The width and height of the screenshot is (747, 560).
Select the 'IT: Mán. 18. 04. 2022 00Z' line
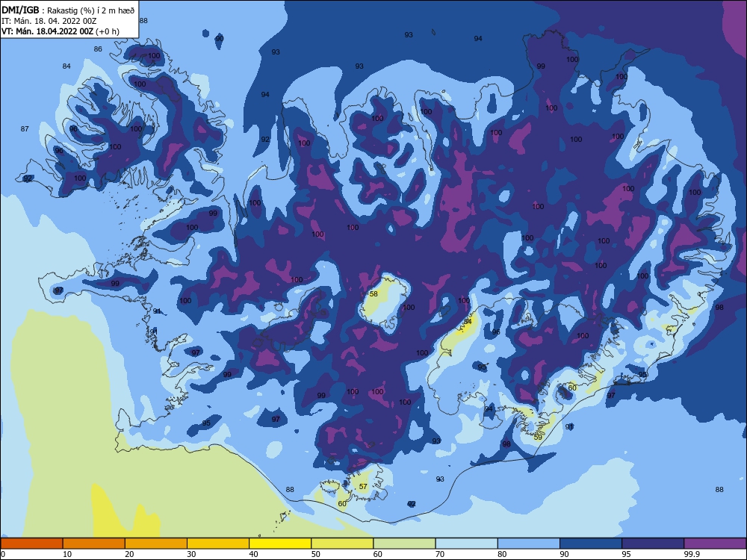pyautogui.click(x=49, y=21)
